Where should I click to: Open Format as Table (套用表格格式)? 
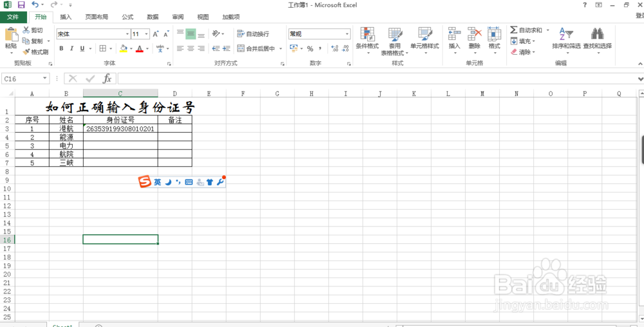point(395,41)
